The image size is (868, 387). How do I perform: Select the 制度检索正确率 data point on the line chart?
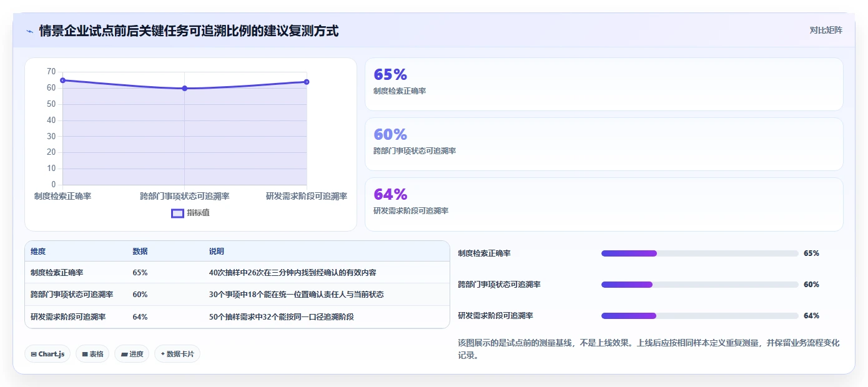62,81
